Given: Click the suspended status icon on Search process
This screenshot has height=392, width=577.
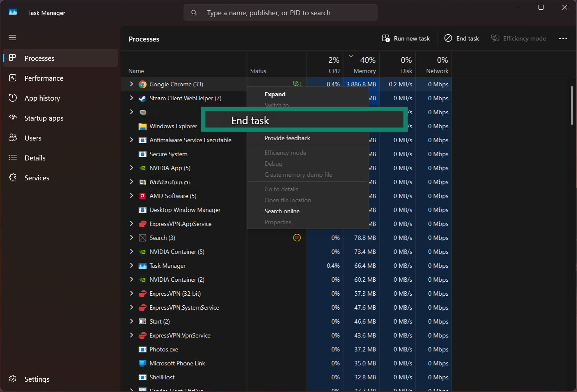Looking at the screenshot, I should point(297,238).
